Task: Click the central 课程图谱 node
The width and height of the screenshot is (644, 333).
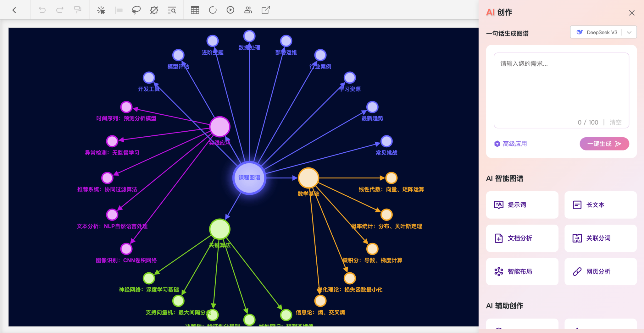Action: pos(249,178)
